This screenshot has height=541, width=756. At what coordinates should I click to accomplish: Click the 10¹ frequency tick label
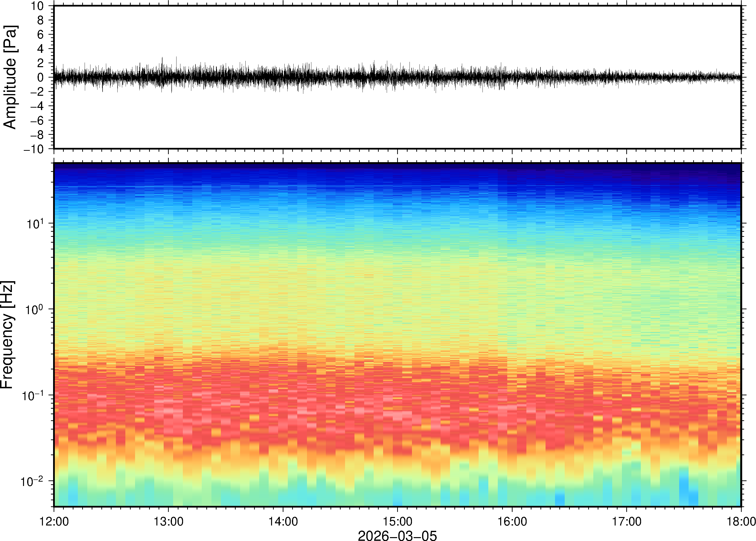click(x=35, y=223)
